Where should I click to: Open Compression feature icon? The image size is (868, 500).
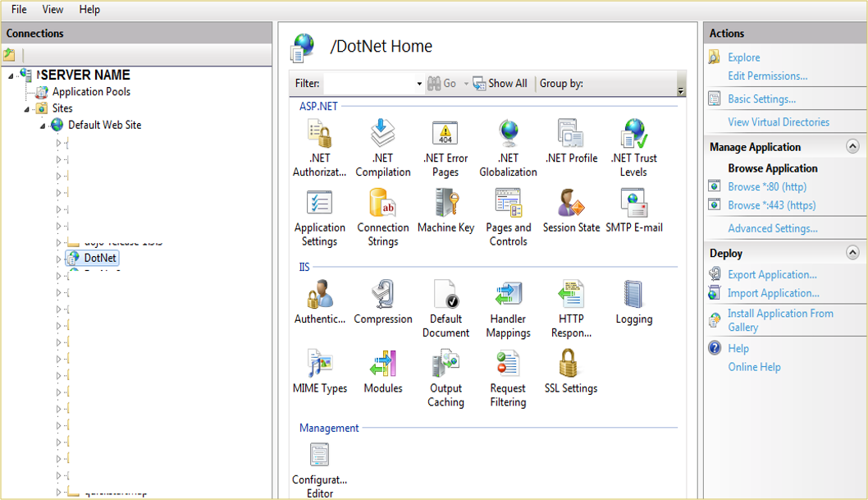[383, 302]
